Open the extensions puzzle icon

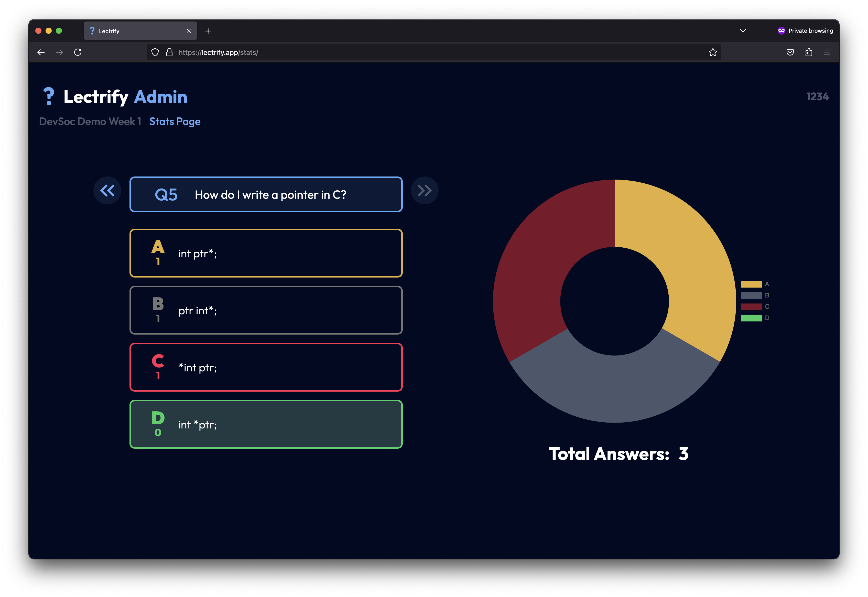click(x=809, y=52)
